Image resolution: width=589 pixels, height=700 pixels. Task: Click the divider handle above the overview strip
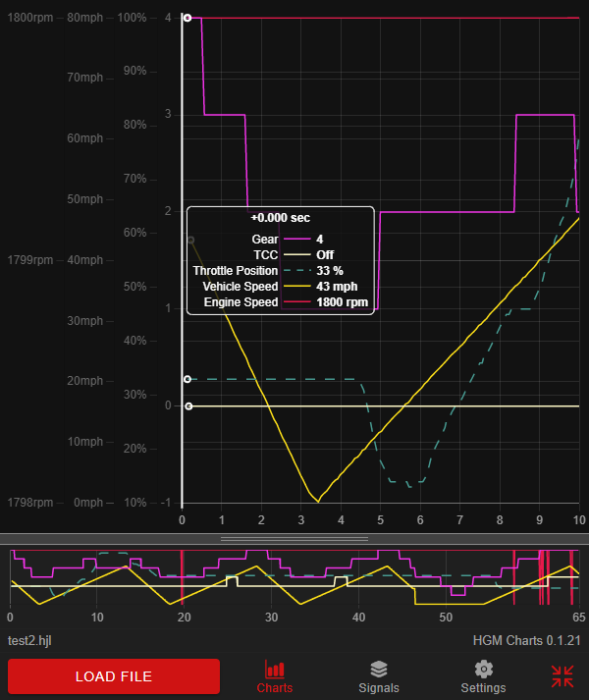(x=294, y=539)
